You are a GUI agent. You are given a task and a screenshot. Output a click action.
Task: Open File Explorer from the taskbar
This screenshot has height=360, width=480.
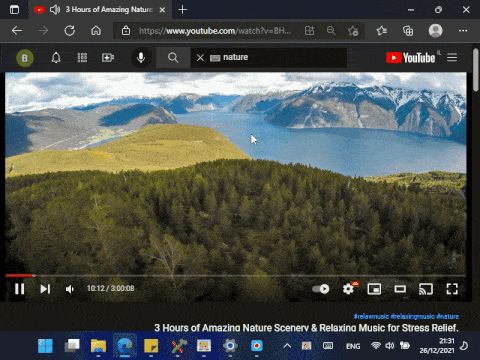(x=98, y=346)
